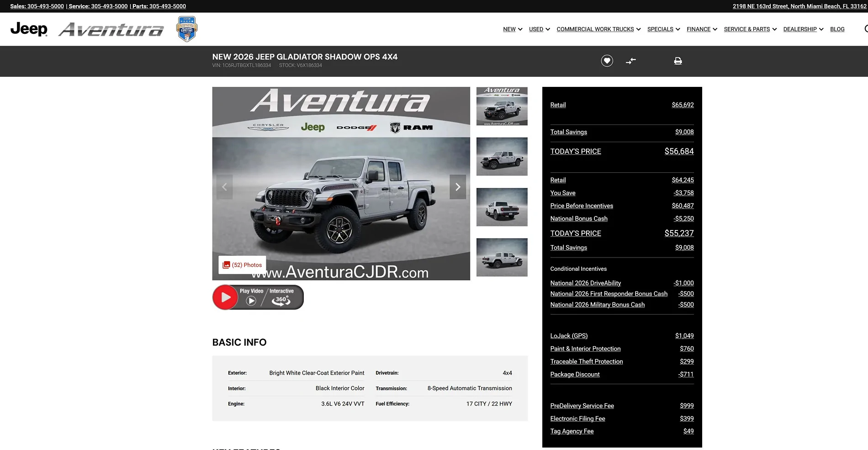868x450 pixels.
Task: Click the $65,692 Retail price row
Action: point(622,105)
